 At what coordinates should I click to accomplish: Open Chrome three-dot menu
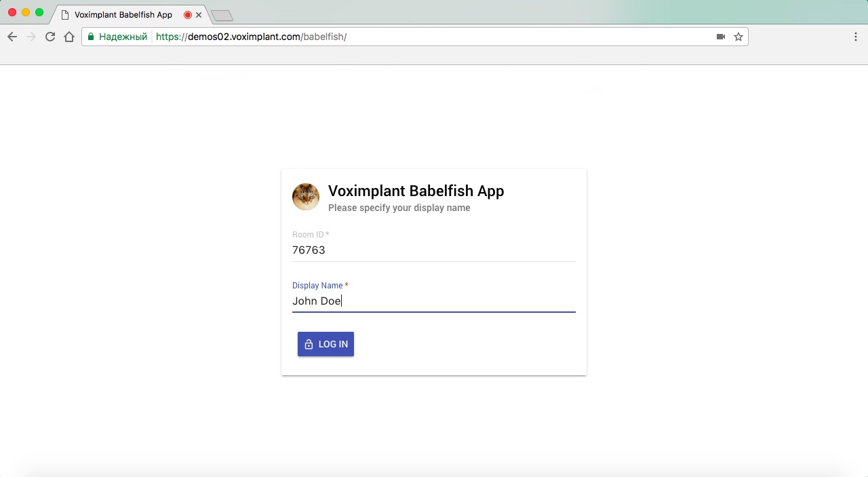(855, 37)
